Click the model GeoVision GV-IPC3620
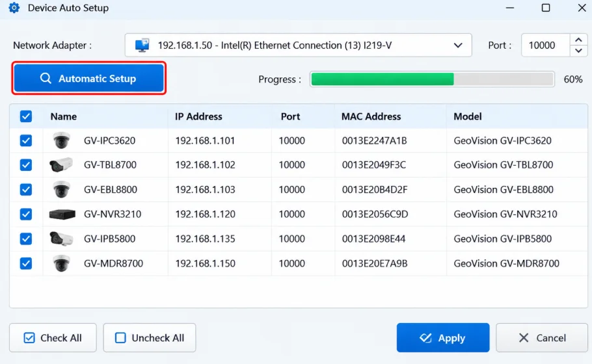 click(x=502, y=140)
